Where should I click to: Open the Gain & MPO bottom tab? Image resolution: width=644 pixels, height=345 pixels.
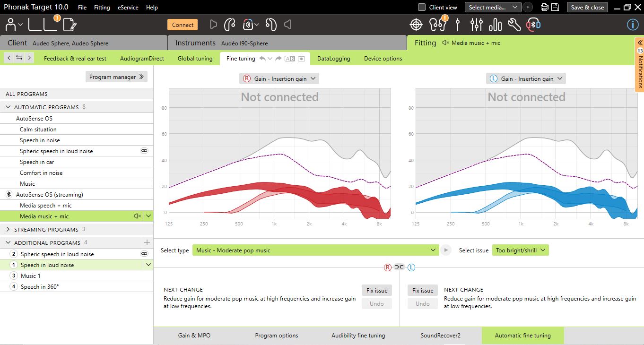click(x=194, y=336)
